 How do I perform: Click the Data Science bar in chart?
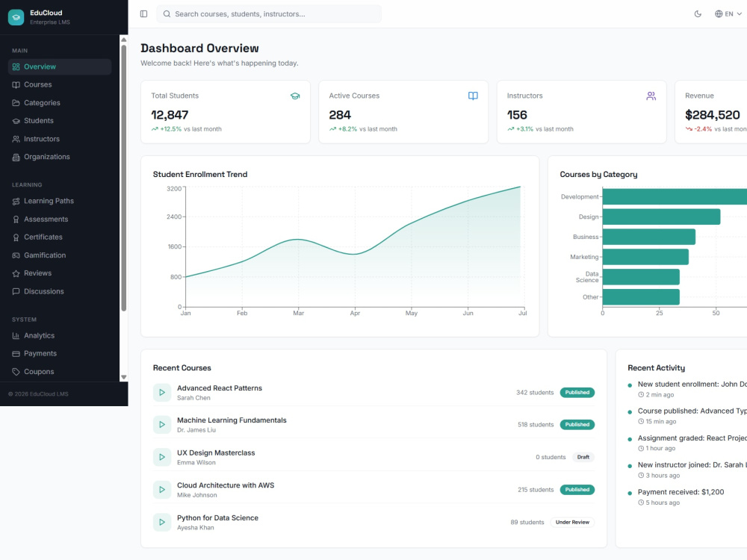coord(641,277)
